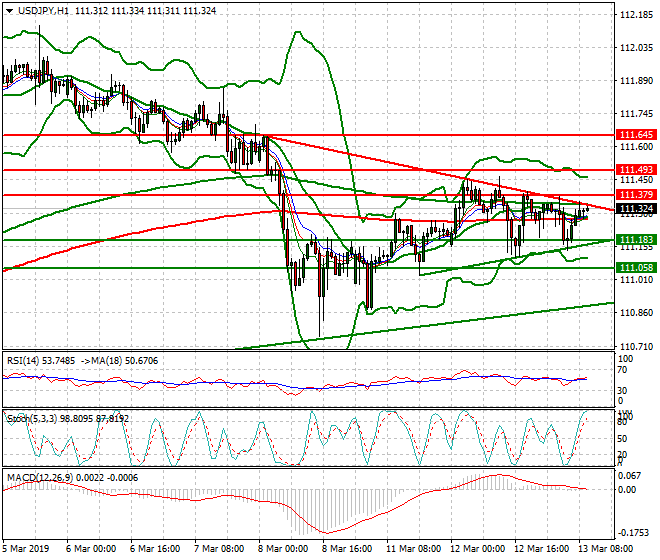Click the 112.185 price scale value
Viewport: 660px width, 560px height.
pyautogui.click(x=637, y=15)
